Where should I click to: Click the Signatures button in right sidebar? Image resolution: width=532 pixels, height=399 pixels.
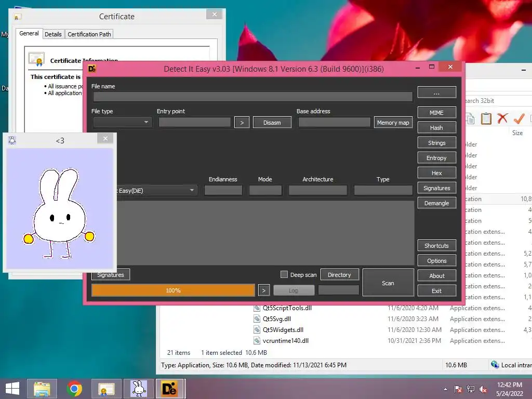(x=436, y=188)
